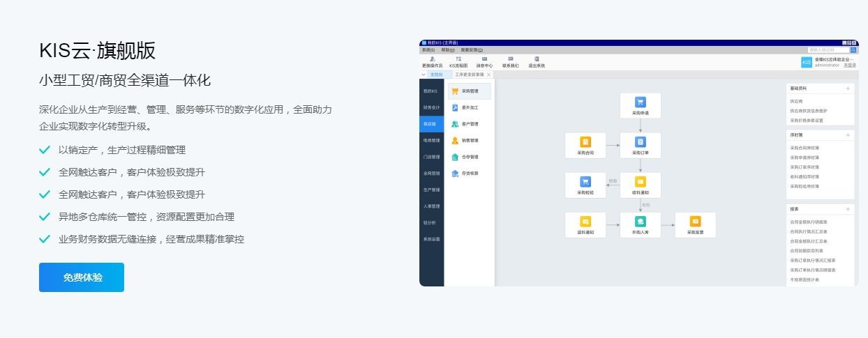Select 财务会计 in dark sidebar
Screen dimensions: 868x338
[x=431, y=107]
